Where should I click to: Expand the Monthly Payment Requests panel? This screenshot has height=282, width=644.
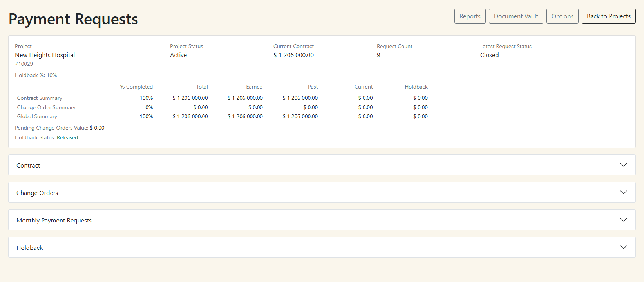click(54, 220)
